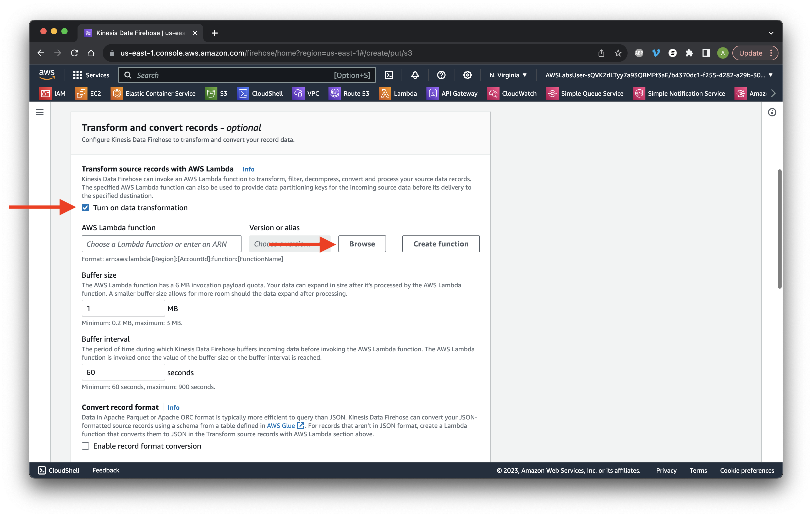Screen dimensions: 812x517
Task: Toggle the browser side panel icon
Action: tap(706, 53)
